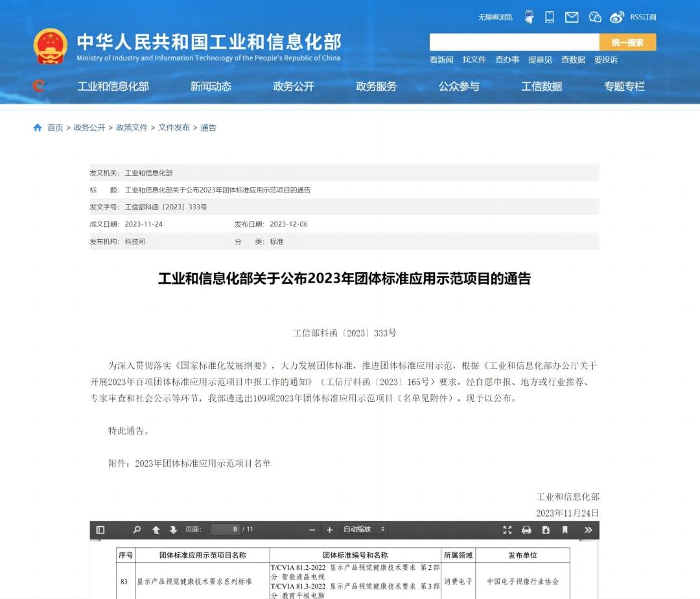The image size is (700, 599).
Task: Zoom in the PDF with plus button
Action: 329,530
